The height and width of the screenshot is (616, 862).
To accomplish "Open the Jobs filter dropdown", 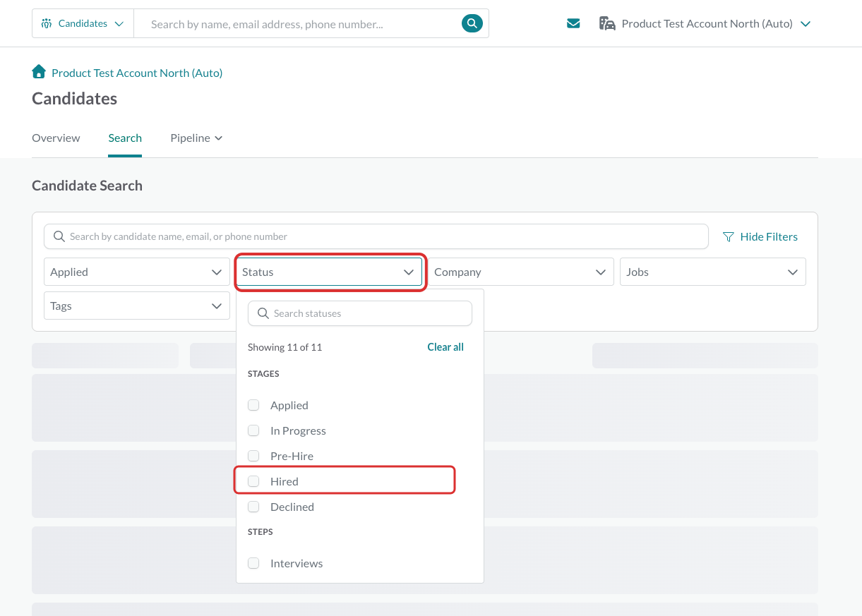I will tap(713, 272).
